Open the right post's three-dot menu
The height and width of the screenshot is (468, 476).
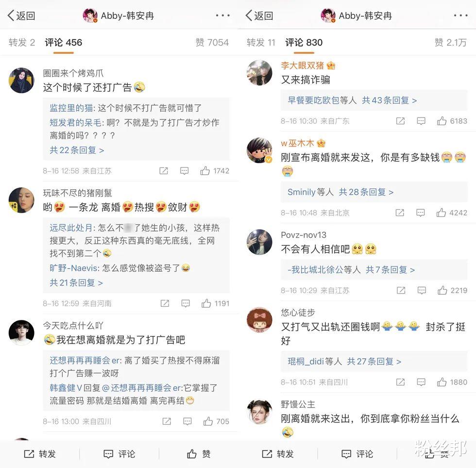click(461, 15)
